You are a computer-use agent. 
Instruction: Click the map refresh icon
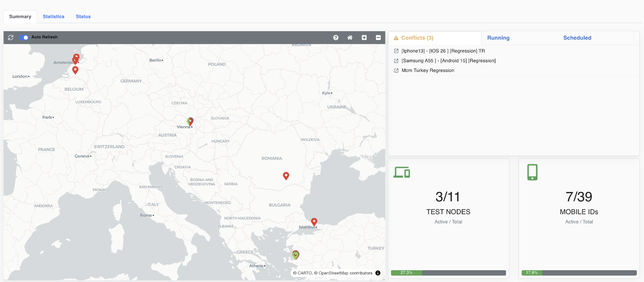pyautogui.click(x=11, y=37)
